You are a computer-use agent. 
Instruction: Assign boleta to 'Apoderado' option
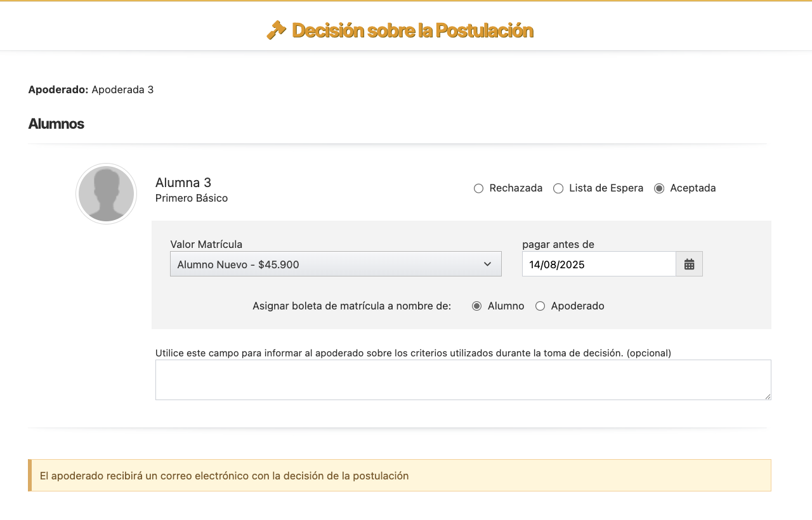tap(540, 306)
